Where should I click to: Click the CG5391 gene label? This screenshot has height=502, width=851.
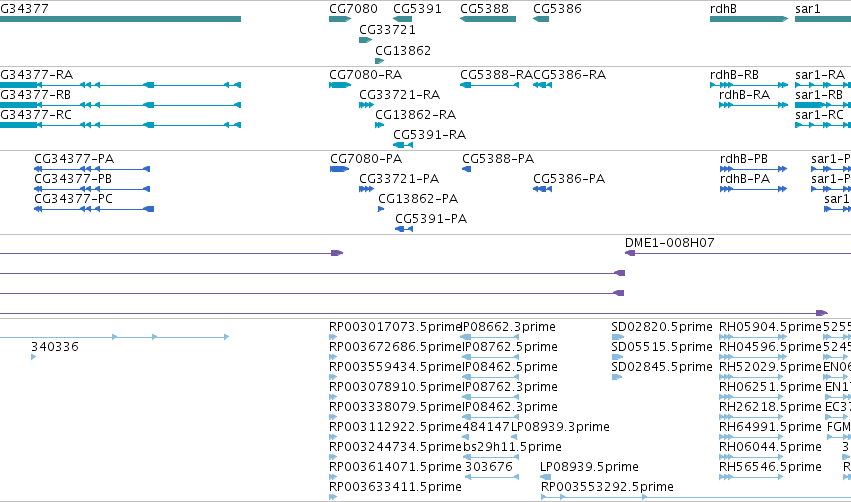point(417,9)
